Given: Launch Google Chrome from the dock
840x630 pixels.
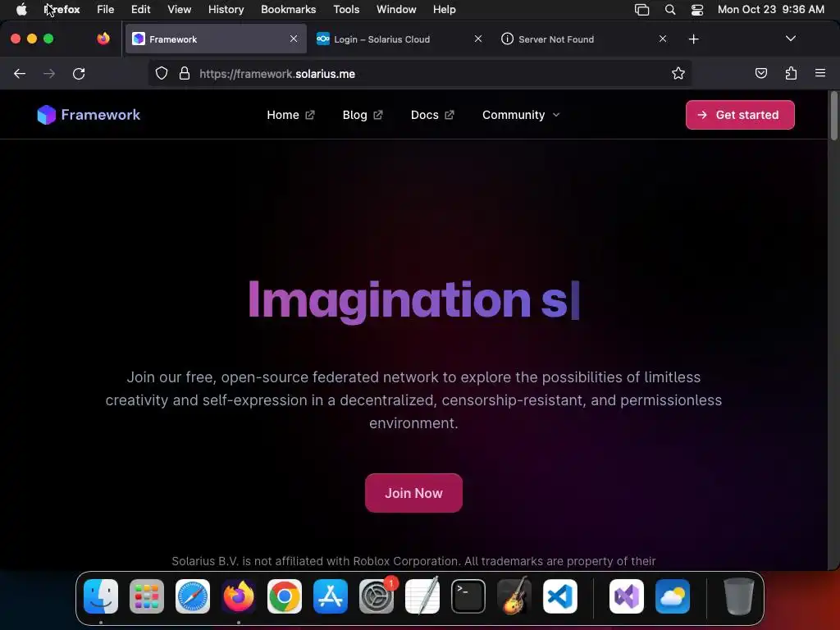Looking at the screenshot, I should click(x=285, y=596).
